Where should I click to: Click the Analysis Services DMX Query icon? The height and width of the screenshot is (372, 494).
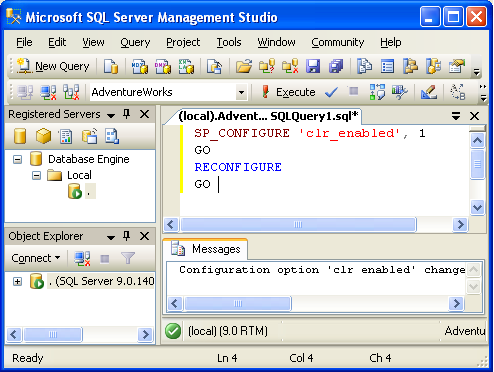(x=163, y=66)
